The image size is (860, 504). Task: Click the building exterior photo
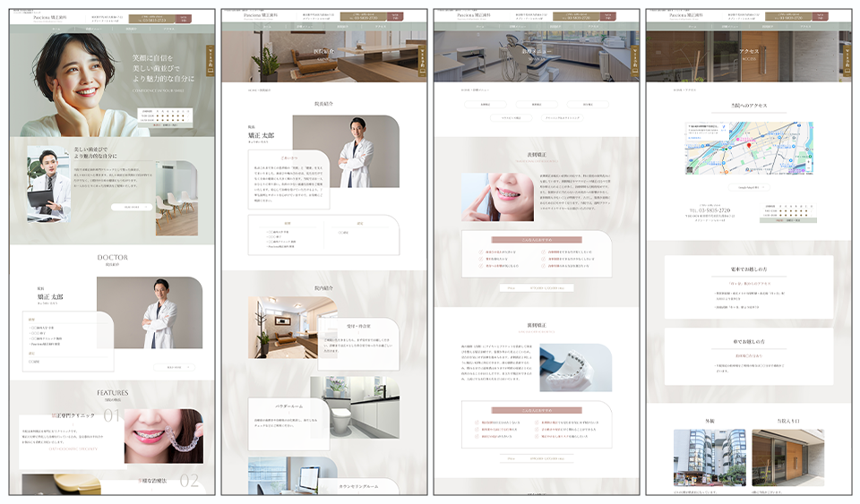[x=709, y=457]
